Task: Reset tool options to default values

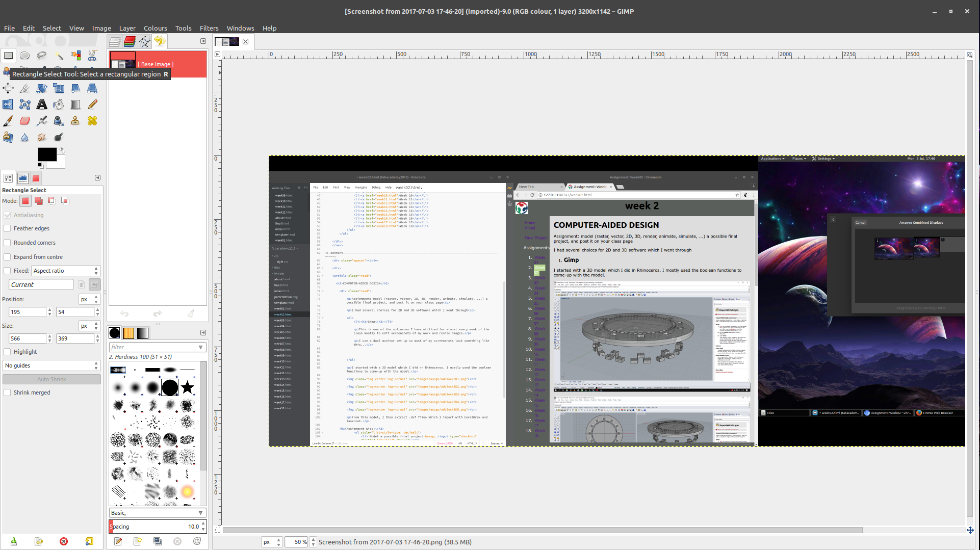Action: click(x=89, y=541)
